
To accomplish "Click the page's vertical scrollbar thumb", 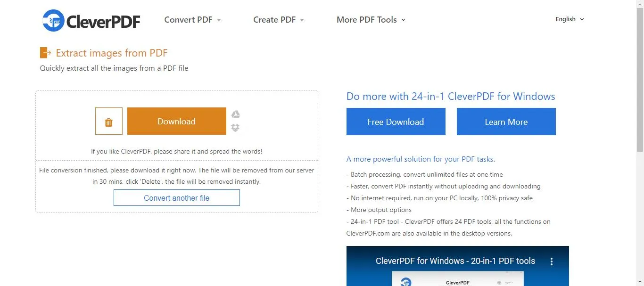I will point(640,80).
